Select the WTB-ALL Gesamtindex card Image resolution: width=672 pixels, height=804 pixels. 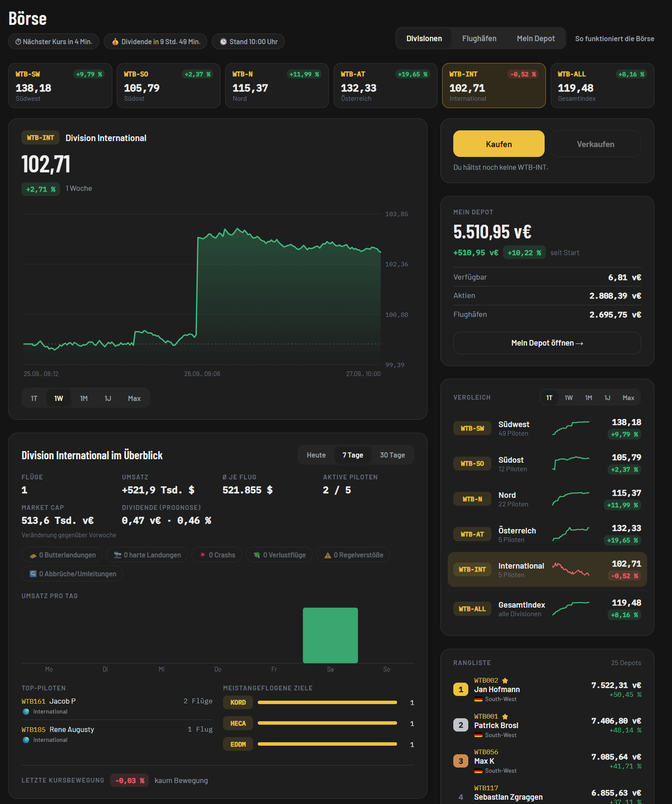point(602,85)
